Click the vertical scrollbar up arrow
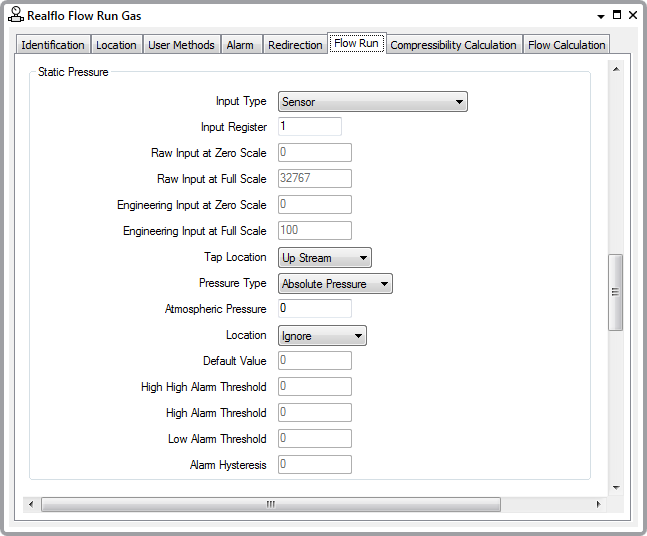647x536 pixels. [x=616, y=69]
